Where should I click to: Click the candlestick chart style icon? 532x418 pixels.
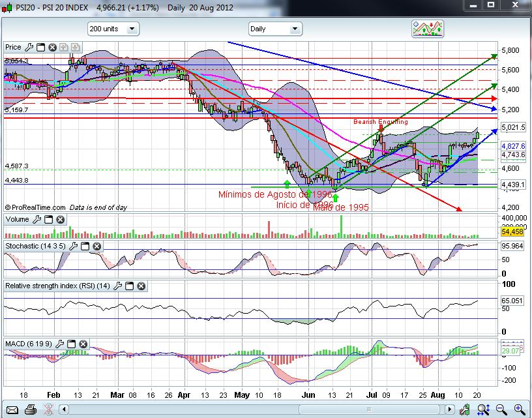coord(465,410)
